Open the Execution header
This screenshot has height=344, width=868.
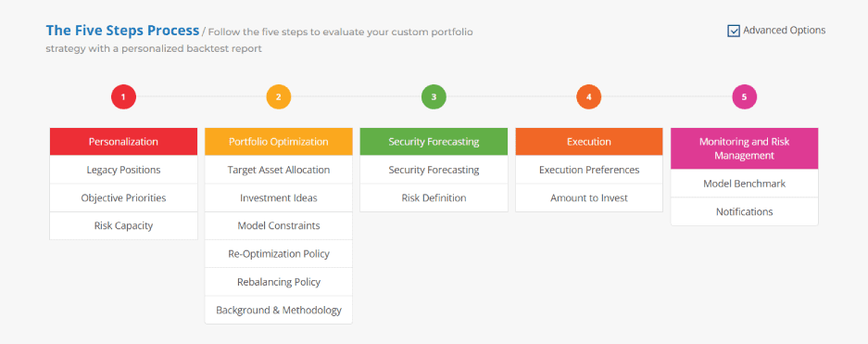(x=589, y=142)
